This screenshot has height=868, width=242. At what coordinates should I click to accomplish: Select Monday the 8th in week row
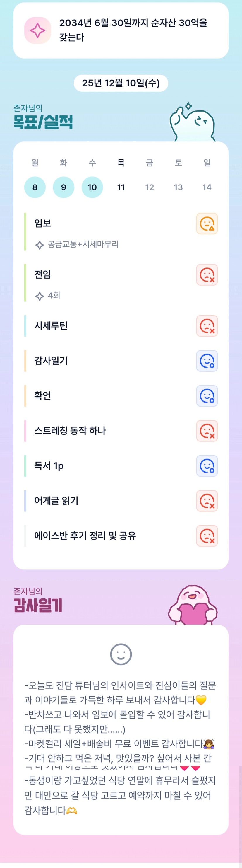[x=35, y=187]
